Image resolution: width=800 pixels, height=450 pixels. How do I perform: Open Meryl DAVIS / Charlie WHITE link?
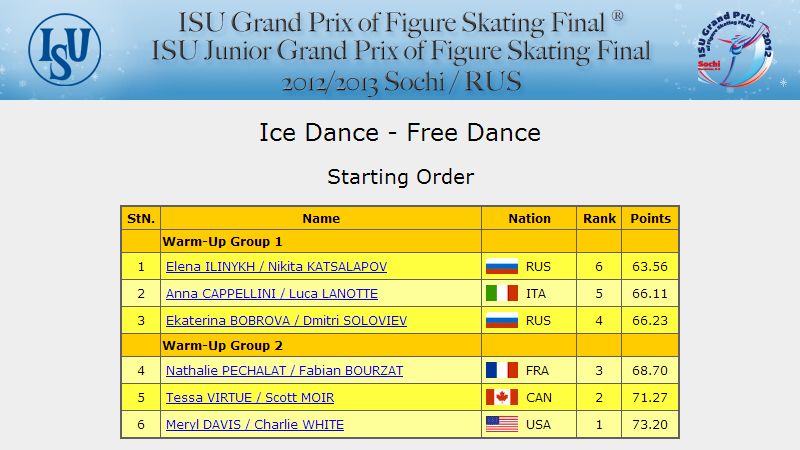point(255,425)
